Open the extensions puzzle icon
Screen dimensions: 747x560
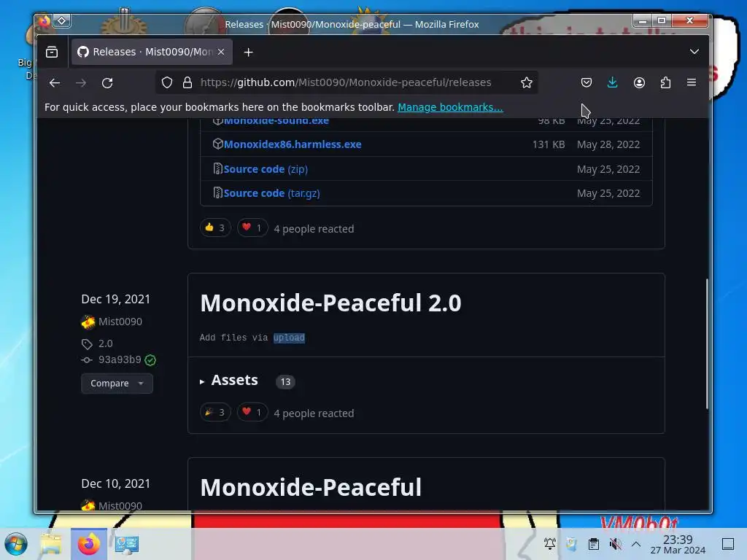tap(665, 83)
